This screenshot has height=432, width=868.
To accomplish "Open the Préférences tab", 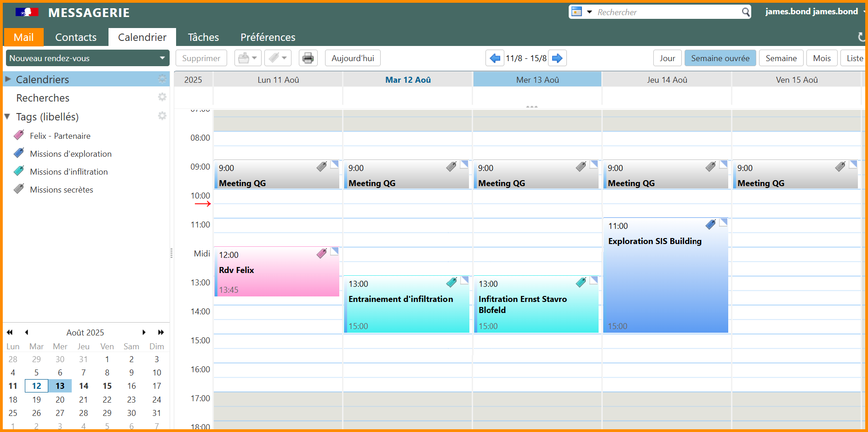I will pyautogui.click(x=268, y=37).
